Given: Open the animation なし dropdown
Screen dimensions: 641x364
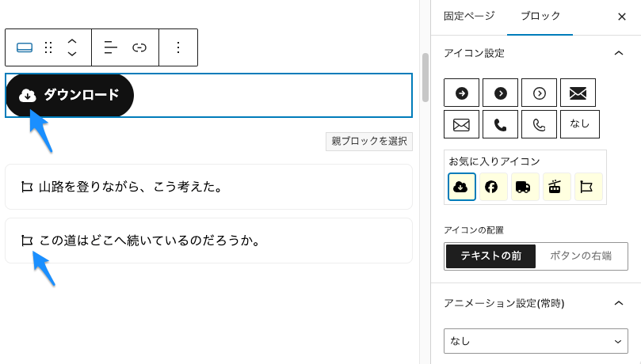Looking at the screenshot, I should tap(536, 341).
